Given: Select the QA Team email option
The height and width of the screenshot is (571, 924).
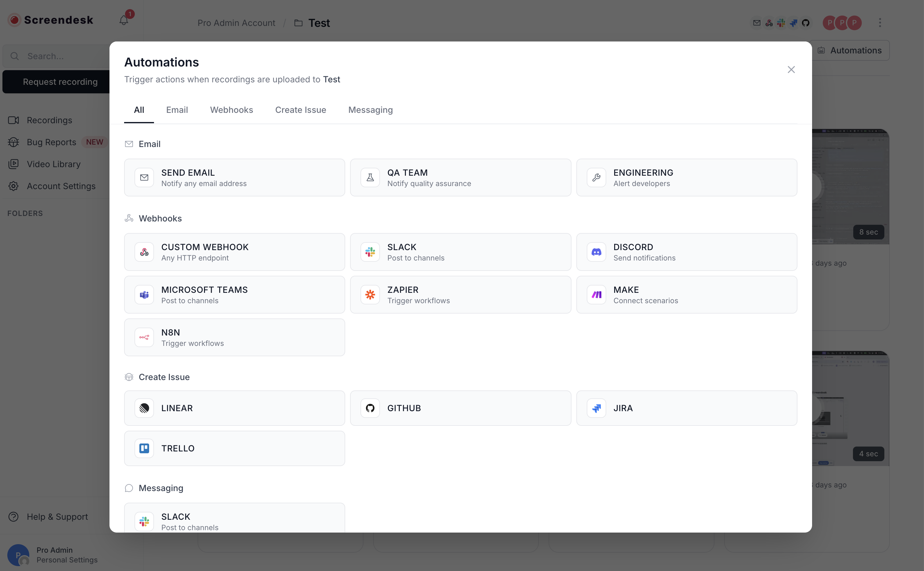Looking at the screenshot, I should tap(460, 178).
